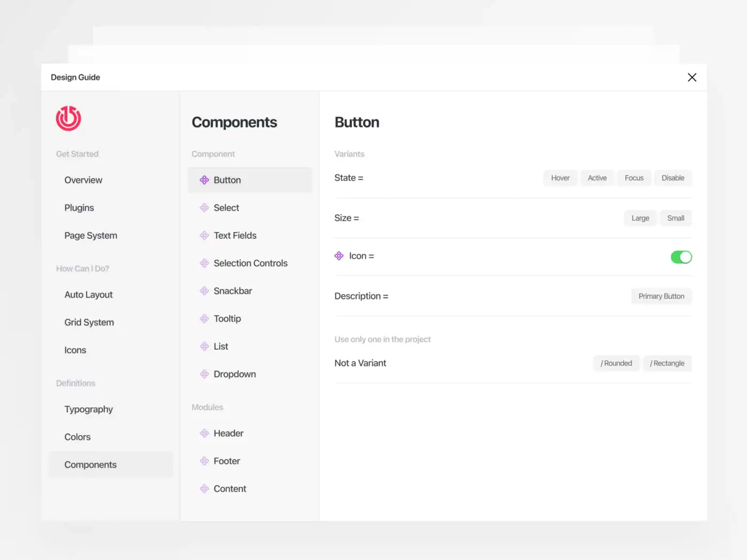Click the component icon beside Selection Controls

204,263
